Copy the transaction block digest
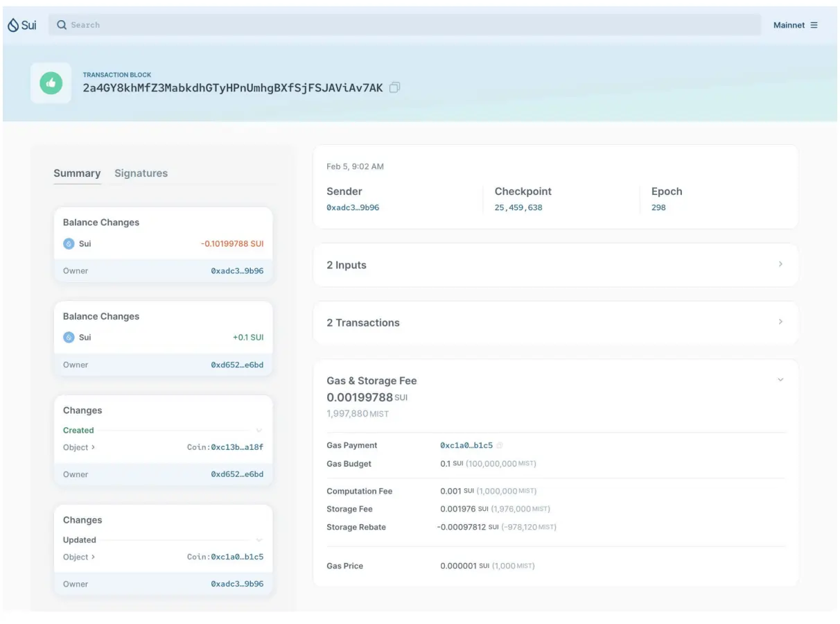Viewport: 840px width, 624px height. (x=394, y=88)
